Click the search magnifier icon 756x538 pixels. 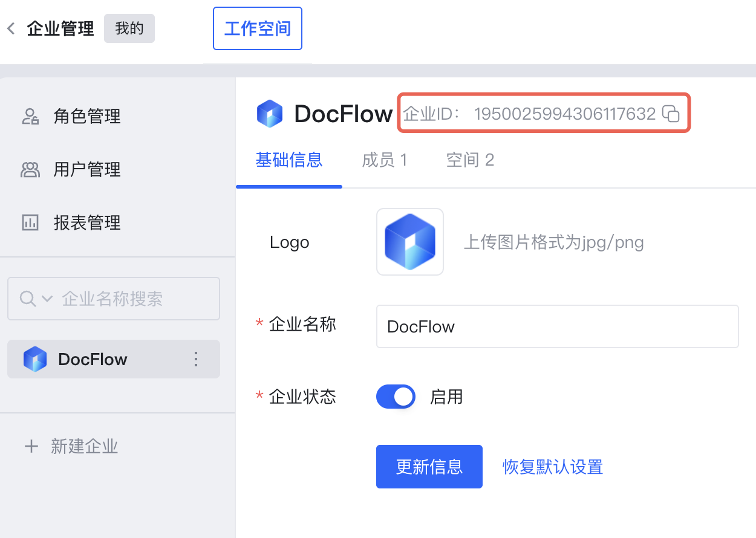28,299
